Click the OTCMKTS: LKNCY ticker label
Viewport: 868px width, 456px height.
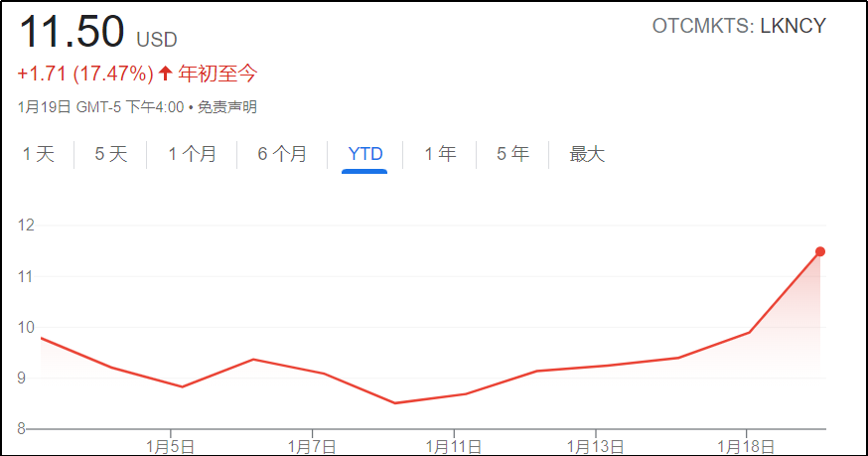click(738, 27)
